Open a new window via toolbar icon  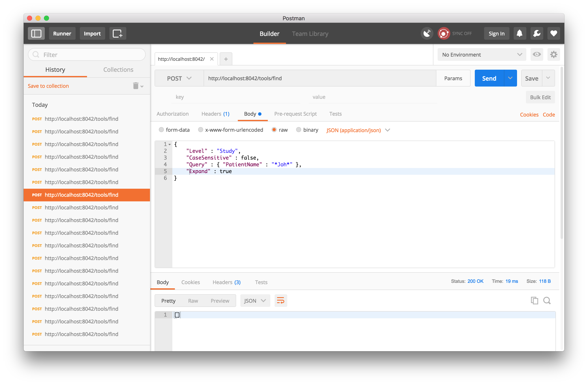coord(118,34)
